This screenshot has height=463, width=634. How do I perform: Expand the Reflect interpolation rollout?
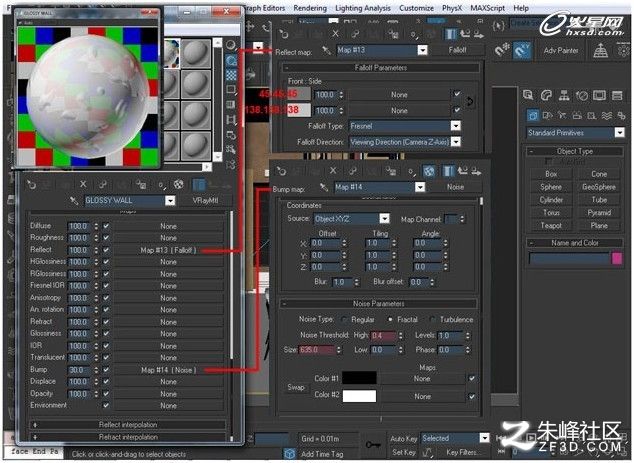[128, 425]
